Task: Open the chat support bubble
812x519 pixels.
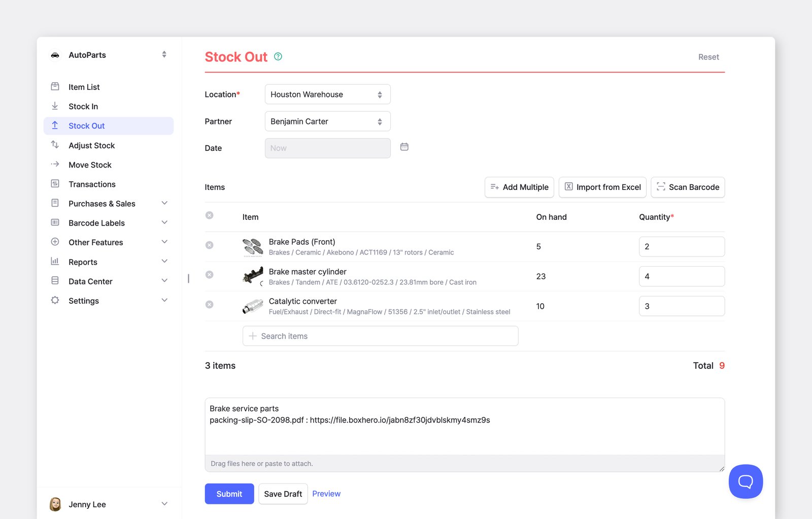Action: click(x=746, y=481)
